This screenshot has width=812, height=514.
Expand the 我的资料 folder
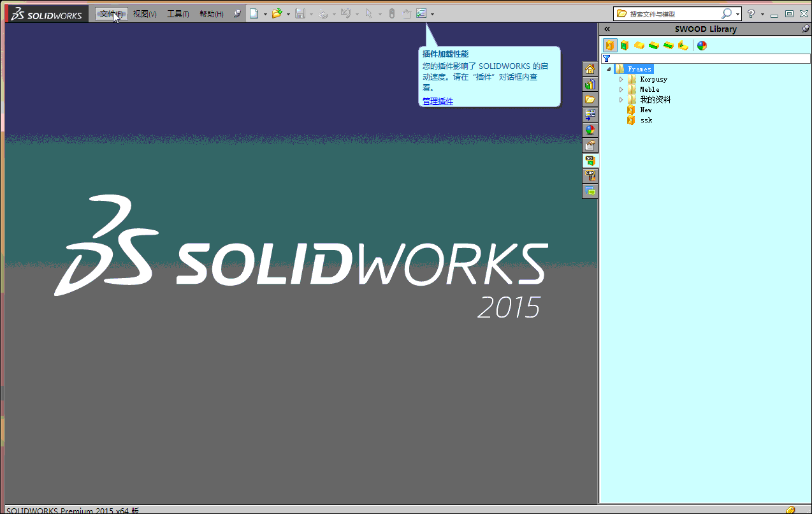[x=621, y=99]
